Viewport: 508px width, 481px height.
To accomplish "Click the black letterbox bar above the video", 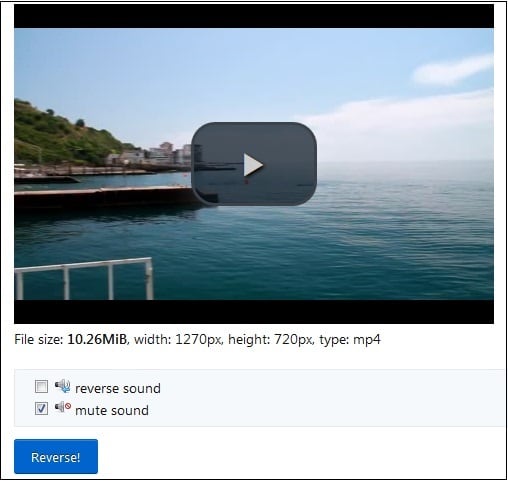I will click(x=254, y=16).
